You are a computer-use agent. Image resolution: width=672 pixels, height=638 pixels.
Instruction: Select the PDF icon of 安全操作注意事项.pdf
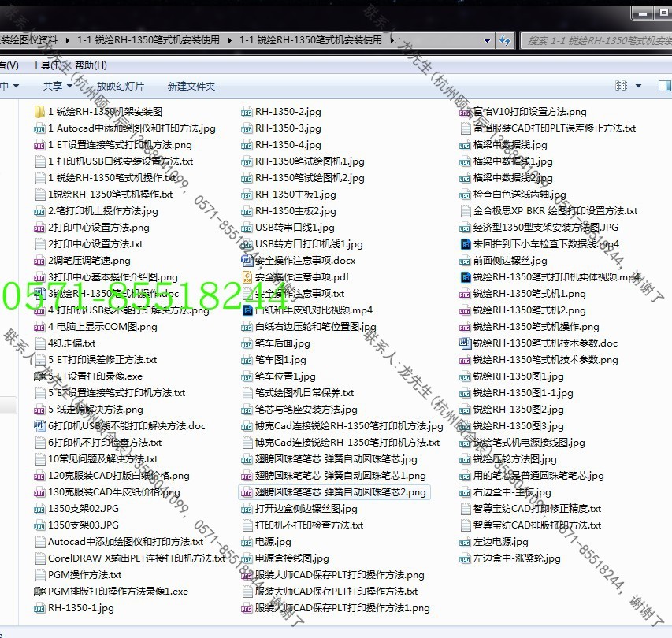coord(247,277)
